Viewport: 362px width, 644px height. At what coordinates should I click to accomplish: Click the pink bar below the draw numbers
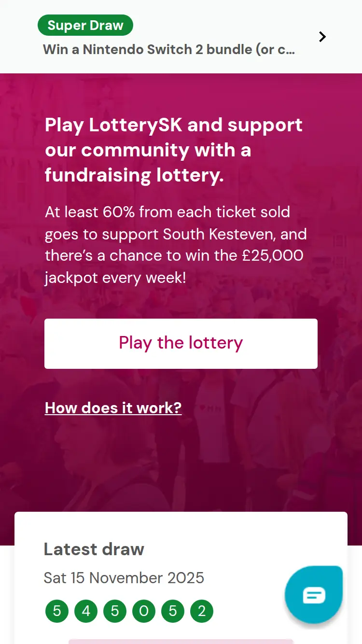(181, 641)
